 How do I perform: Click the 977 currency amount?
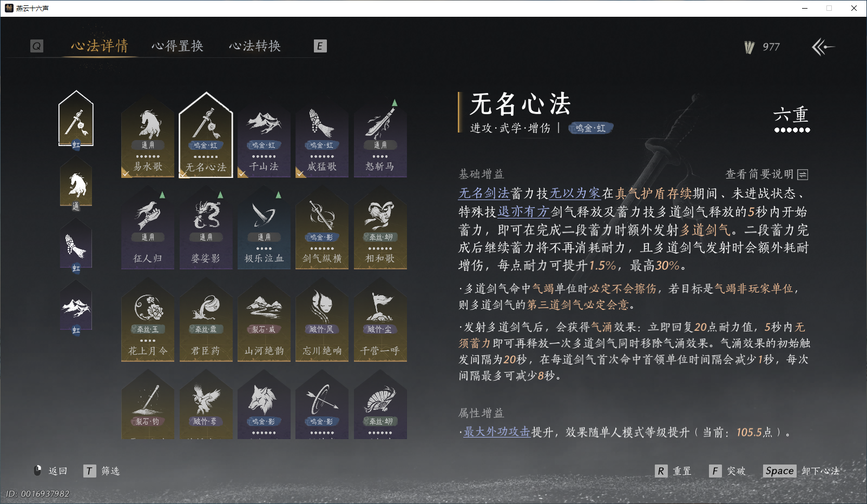[x=771, y=47]
